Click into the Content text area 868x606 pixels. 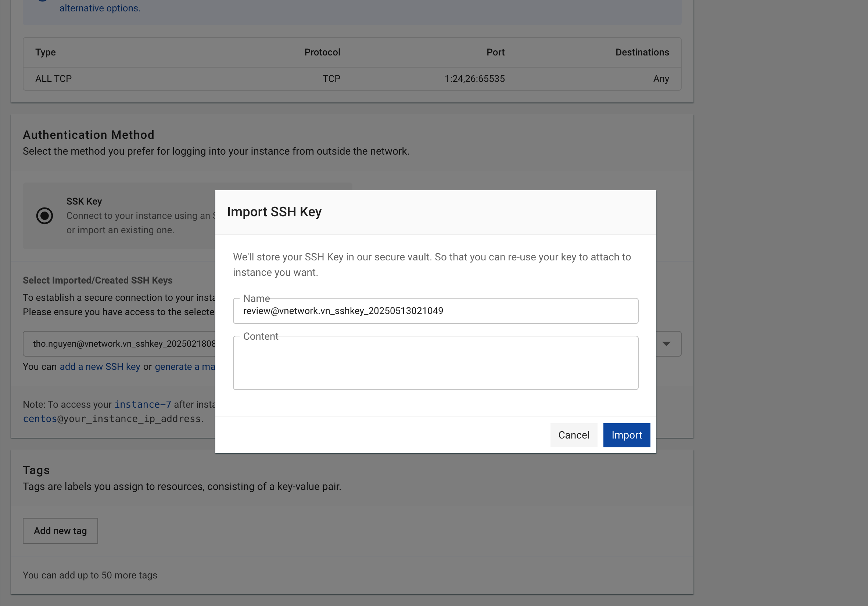pyautogui.click(x=435, y=363)
